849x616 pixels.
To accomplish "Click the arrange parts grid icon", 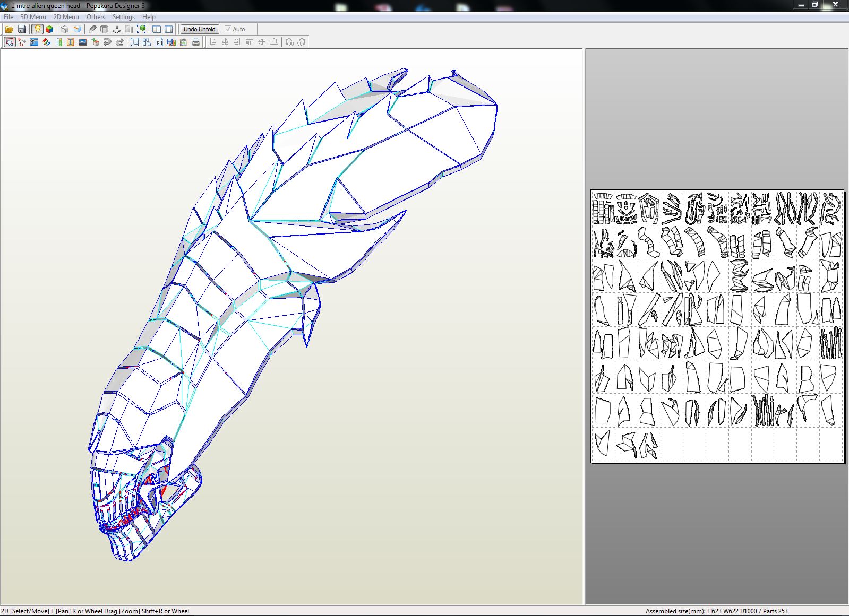I will pyautogui.click(x=147, y=42).
